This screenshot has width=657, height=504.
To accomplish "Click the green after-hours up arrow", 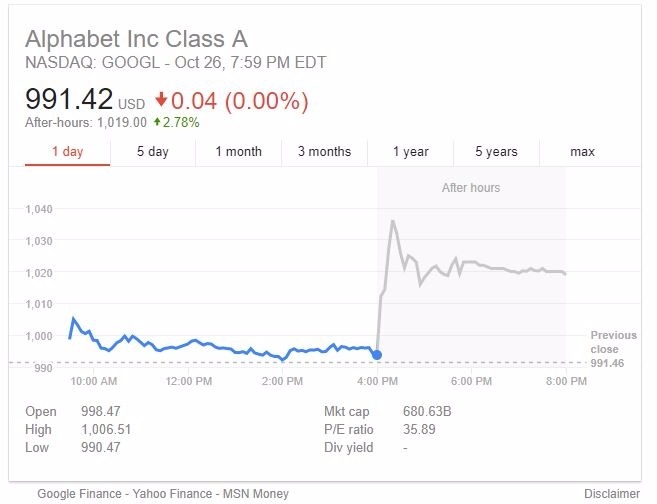I will pos(157,123).
